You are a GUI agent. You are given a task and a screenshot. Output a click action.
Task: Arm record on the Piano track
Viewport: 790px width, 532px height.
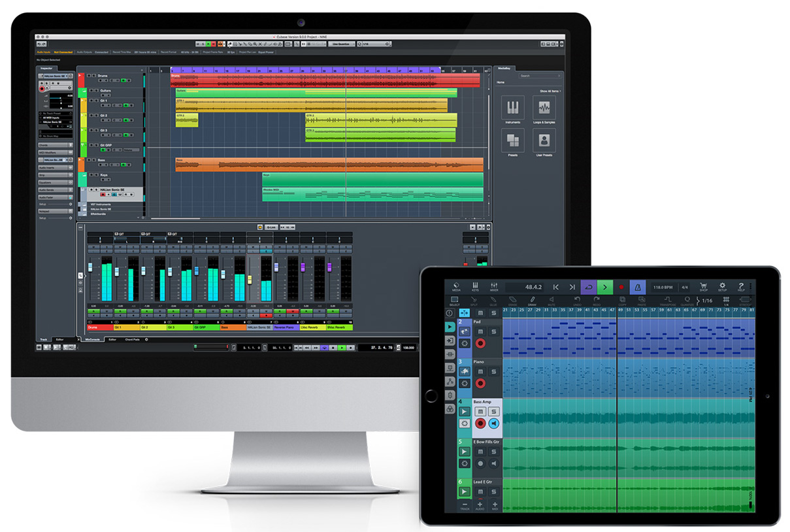click(480, 384)
